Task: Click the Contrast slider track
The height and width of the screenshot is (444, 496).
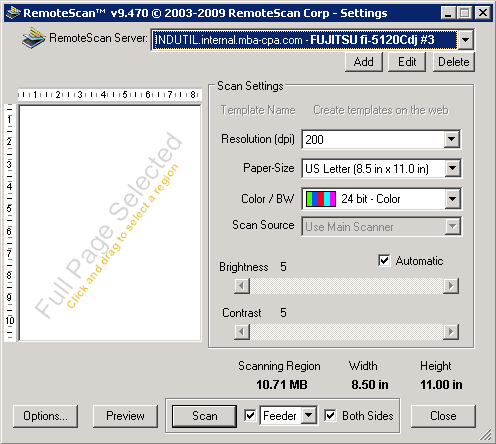Action: pos(347,332)
